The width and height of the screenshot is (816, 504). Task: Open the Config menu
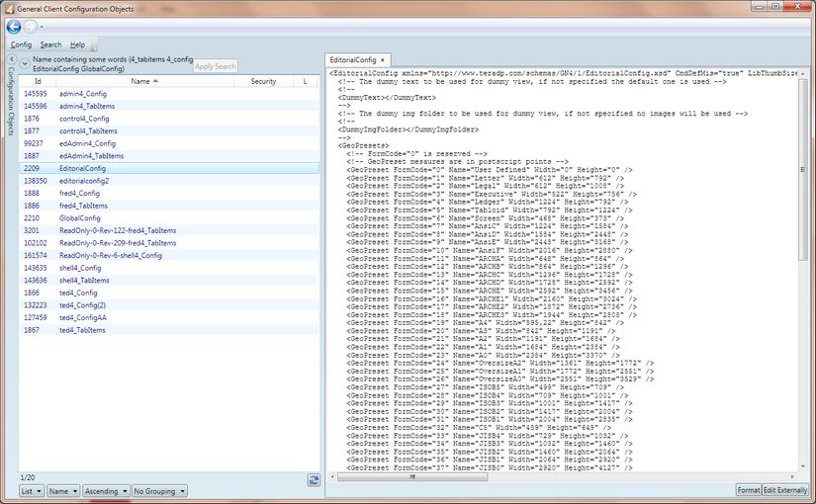21,44
